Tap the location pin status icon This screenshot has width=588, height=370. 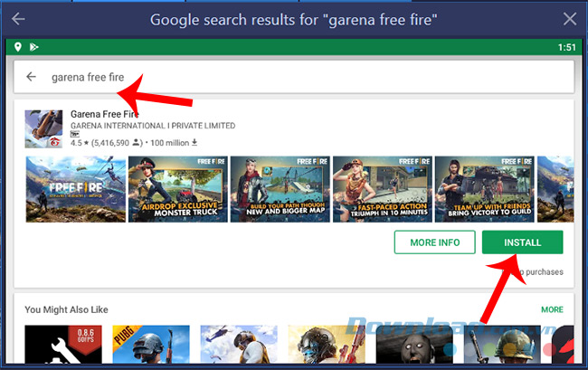[17, 47]
